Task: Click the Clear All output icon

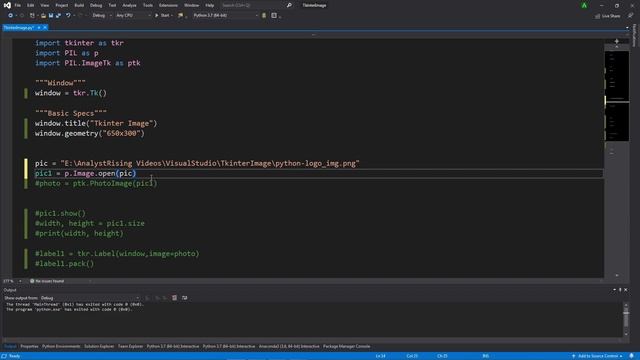Action: pos(174,298)
